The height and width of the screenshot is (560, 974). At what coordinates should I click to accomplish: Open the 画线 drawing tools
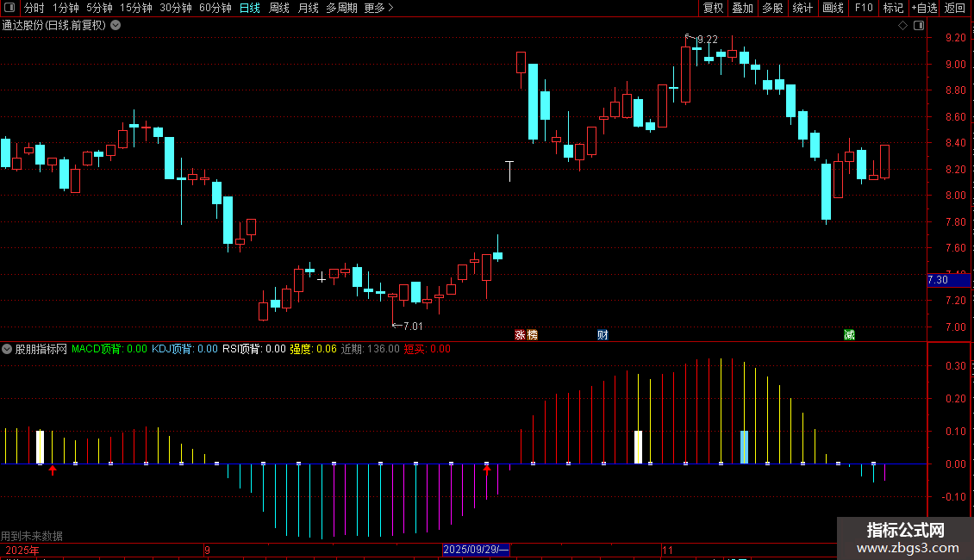point(833,8)
